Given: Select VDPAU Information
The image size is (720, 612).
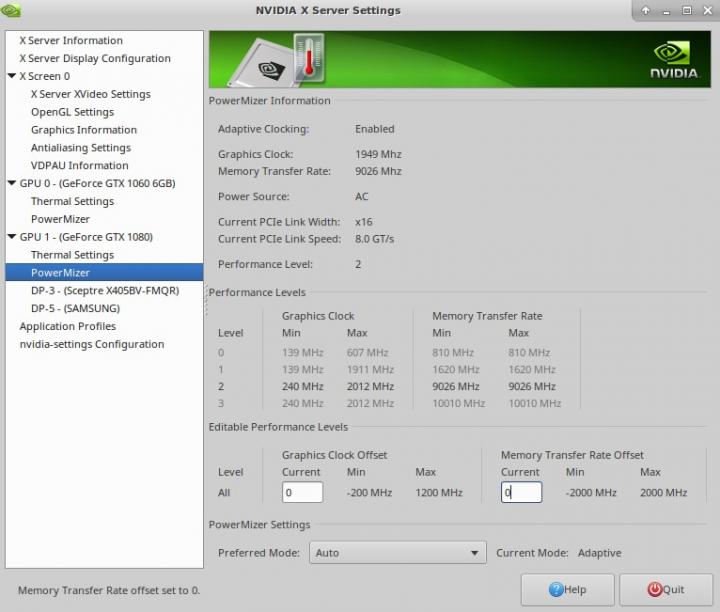Looking at the screenshot, I should pyautogui.click(x=79, y=165).
